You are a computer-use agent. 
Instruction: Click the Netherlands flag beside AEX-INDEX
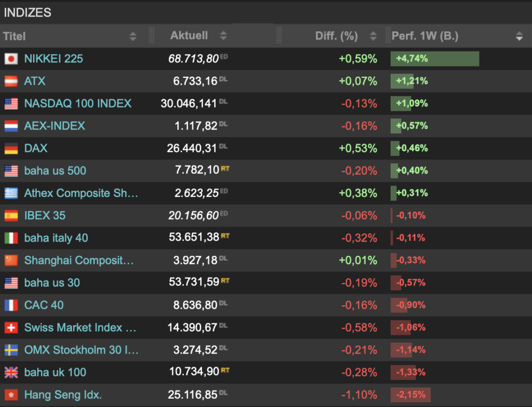(11, 126)
